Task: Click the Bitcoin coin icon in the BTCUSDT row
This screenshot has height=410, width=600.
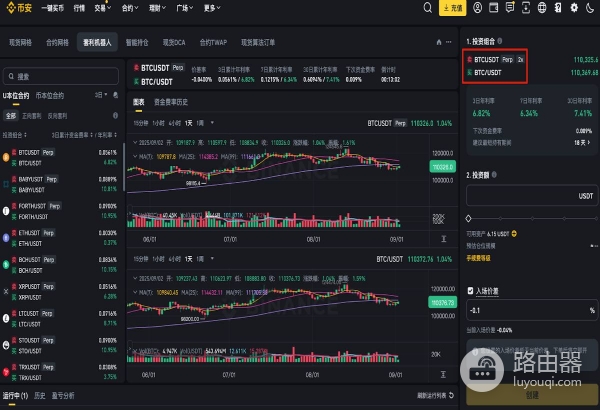Action: [6, 157]
